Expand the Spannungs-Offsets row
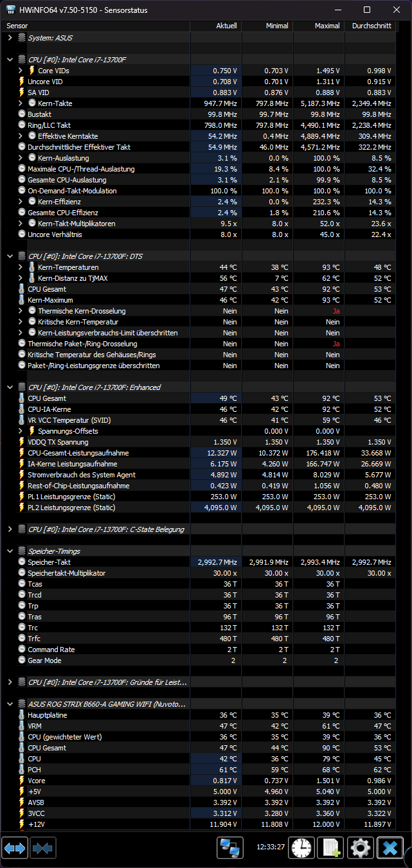The image size is (412, 868). tap(21, 431)
